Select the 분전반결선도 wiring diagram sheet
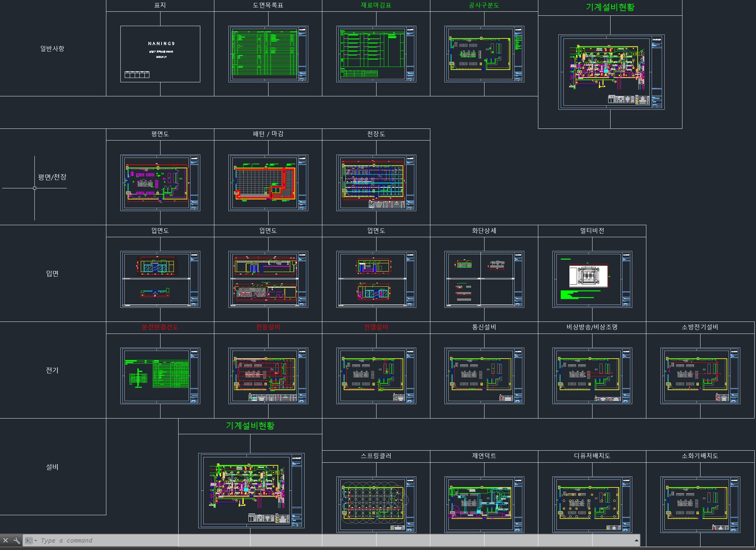756x550 pixels. click(x=160, y=376)
